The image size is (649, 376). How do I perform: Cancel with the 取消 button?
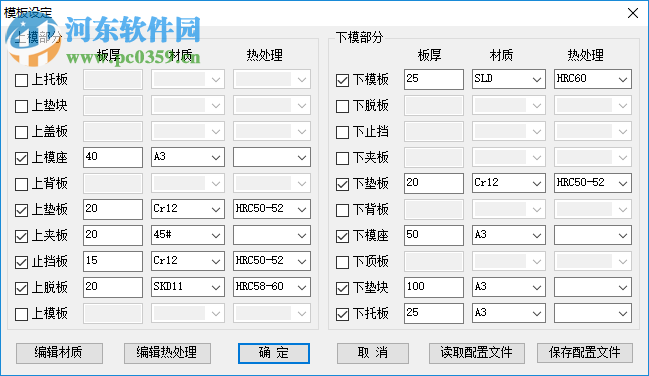click(x=373, y=353)
